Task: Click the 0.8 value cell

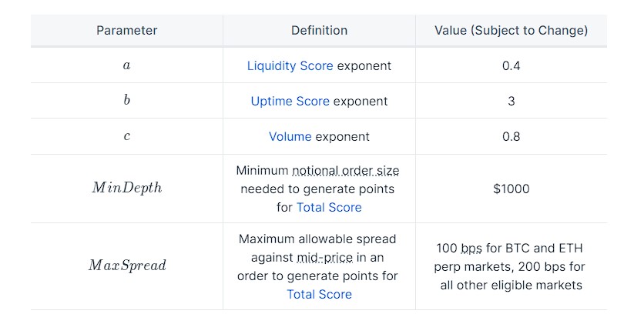Action: coord(511,137)
